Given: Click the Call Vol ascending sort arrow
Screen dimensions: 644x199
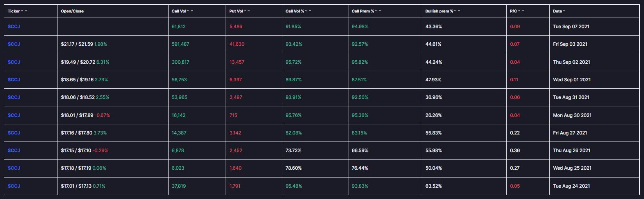Looking at the screenshot, I should point(192,11).
